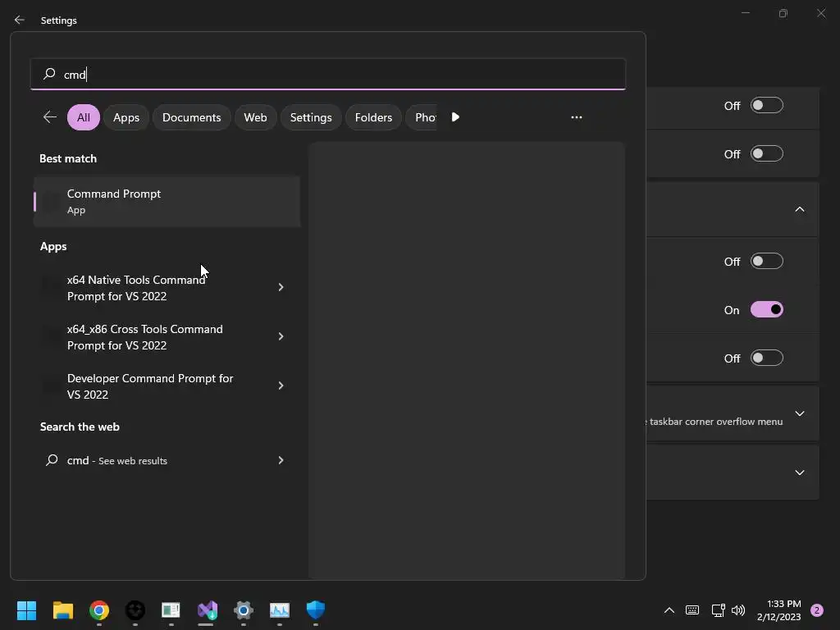Select the All filter tab
The image size is (840, 630).
coord(84,117)
